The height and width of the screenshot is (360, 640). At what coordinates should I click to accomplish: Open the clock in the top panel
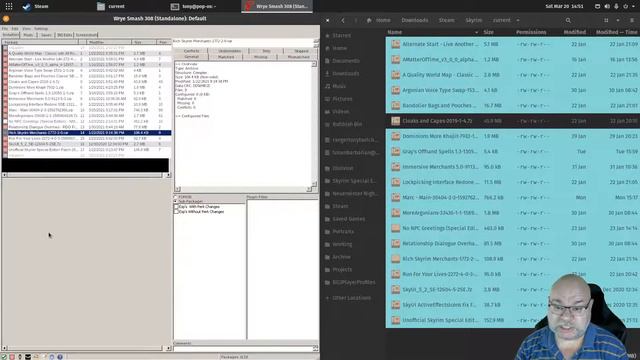click(564, 6)
